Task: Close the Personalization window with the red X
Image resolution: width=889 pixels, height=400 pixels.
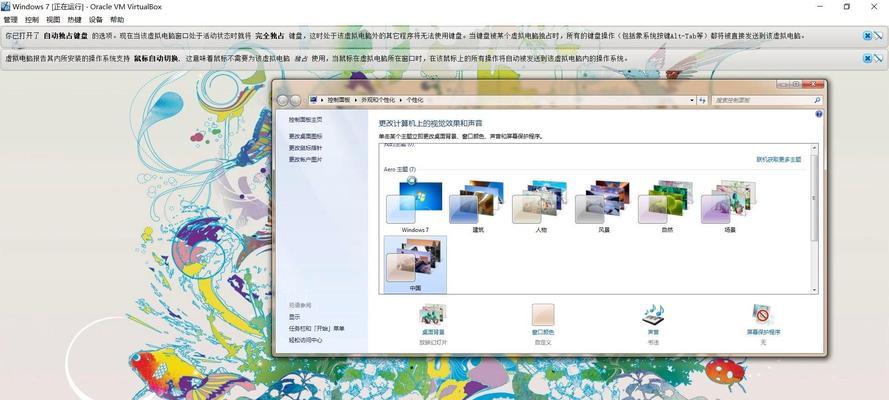Action: 813,84
